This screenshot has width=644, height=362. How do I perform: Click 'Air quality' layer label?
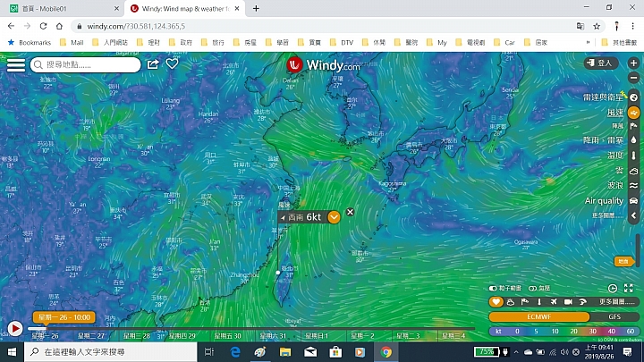(x=604, y=201)
